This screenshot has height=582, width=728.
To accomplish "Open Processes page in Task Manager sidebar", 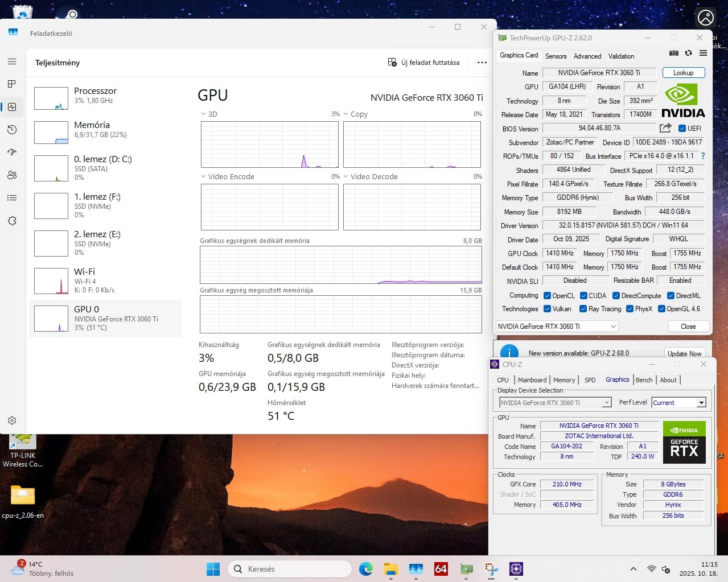I will pos(12,84).
